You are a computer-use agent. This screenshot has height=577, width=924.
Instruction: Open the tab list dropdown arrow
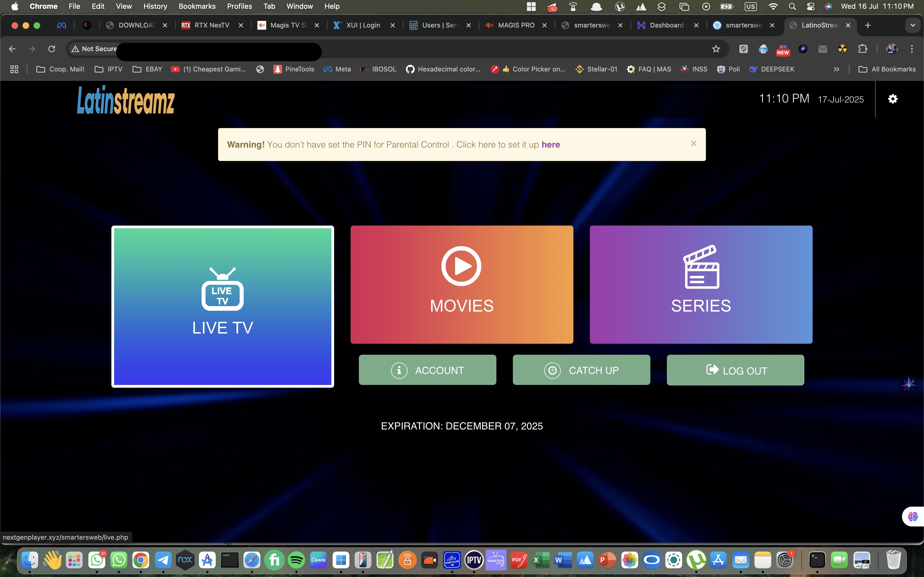click(913, 25)
